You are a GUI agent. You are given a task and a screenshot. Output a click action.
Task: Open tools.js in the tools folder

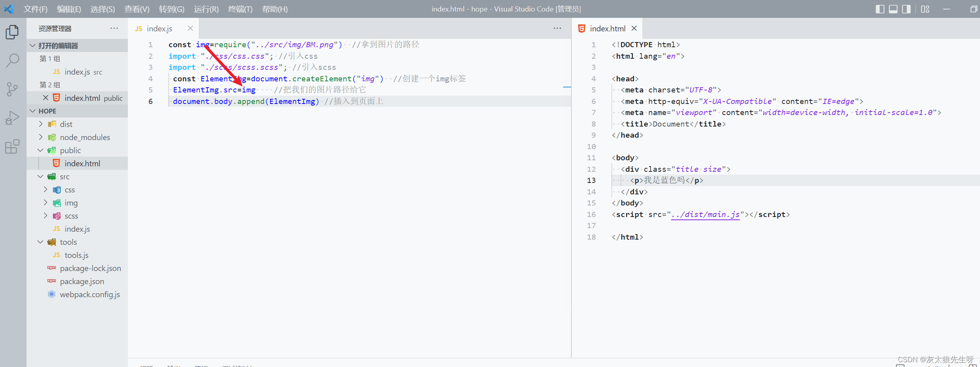[x=77, y=255]
